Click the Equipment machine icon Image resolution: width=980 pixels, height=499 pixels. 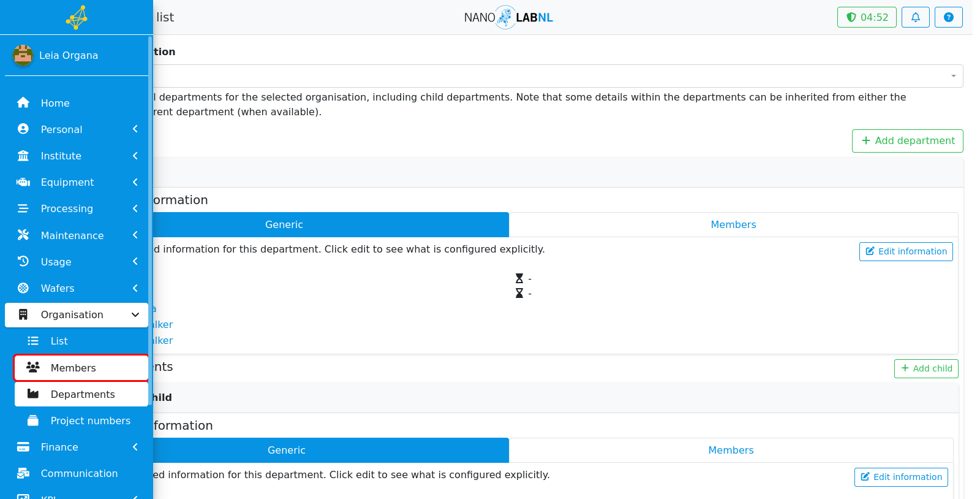click(x=23, y=182)
